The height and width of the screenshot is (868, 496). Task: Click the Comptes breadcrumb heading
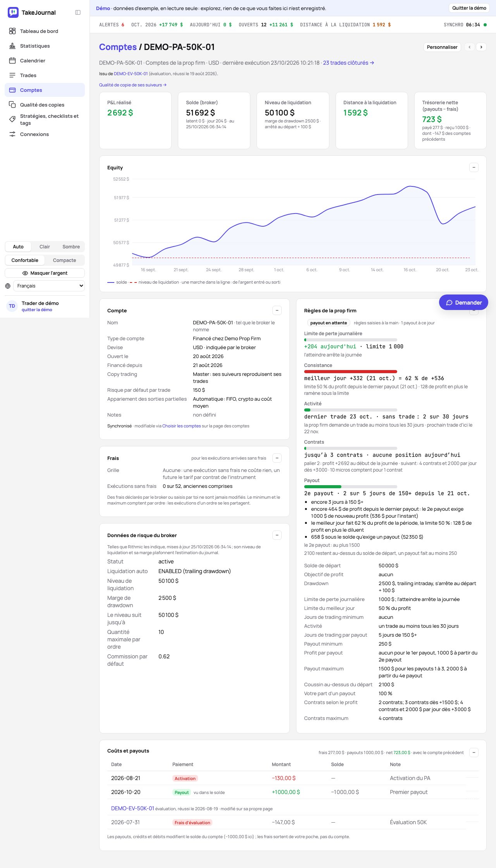[118, 47]
